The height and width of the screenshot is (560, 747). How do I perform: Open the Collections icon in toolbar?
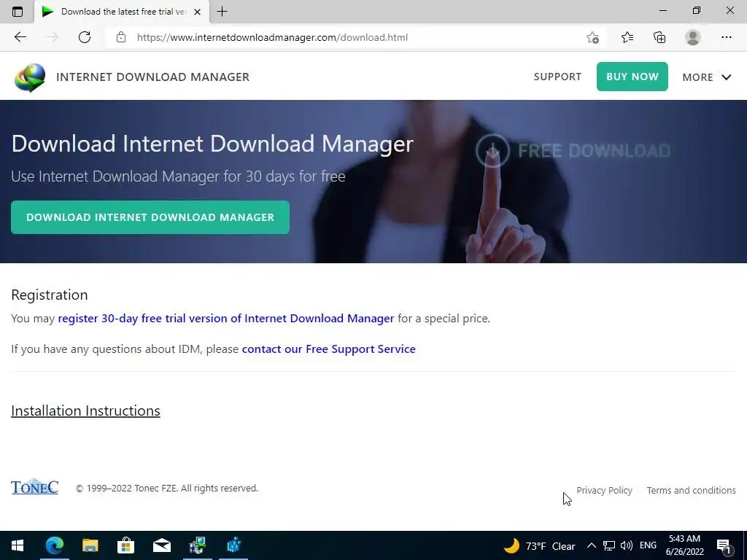point(659,37)
